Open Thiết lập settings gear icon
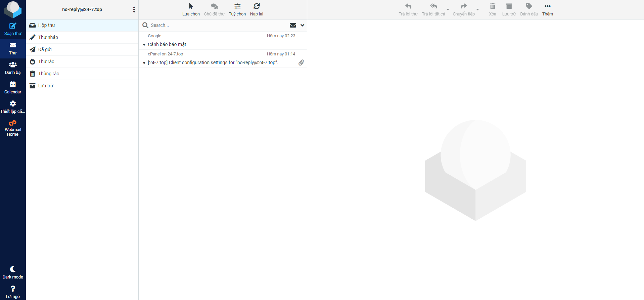Viewport: 644px width, 300px height. (x=13, y=104)
